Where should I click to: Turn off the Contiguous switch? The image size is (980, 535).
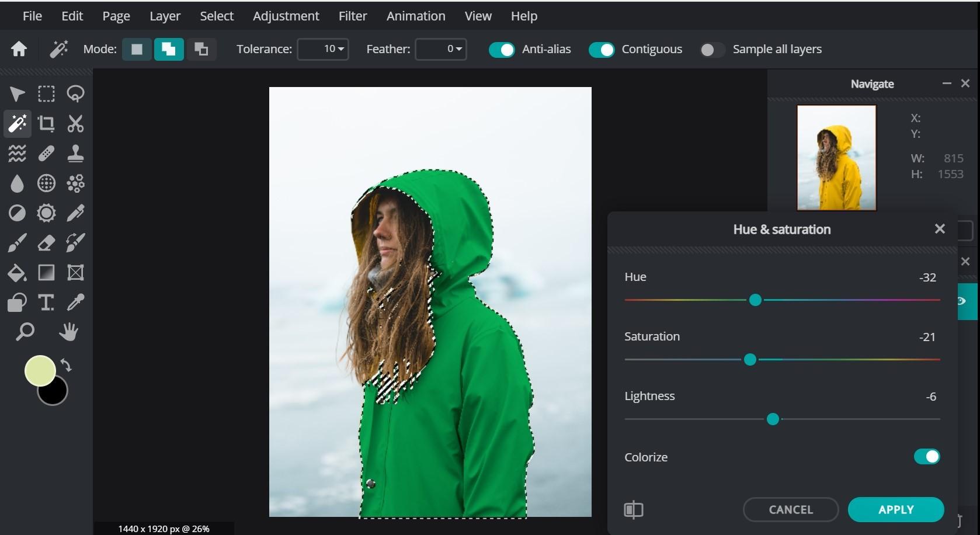click(602, 50)
